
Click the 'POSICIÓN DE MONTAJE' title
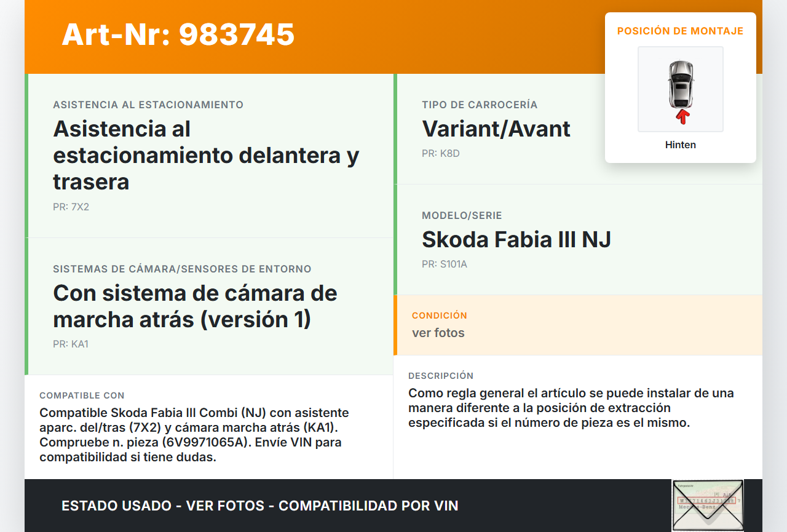coord(681,31)
